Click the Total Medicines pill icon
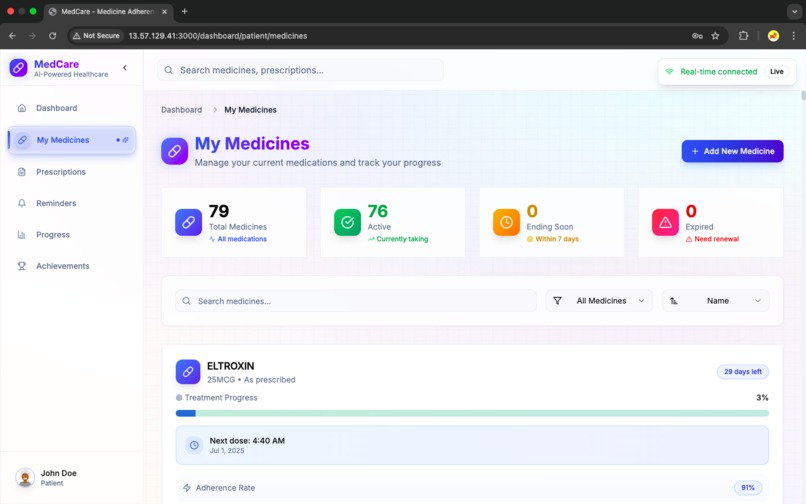Screen dimensions: 806x504 189,222
